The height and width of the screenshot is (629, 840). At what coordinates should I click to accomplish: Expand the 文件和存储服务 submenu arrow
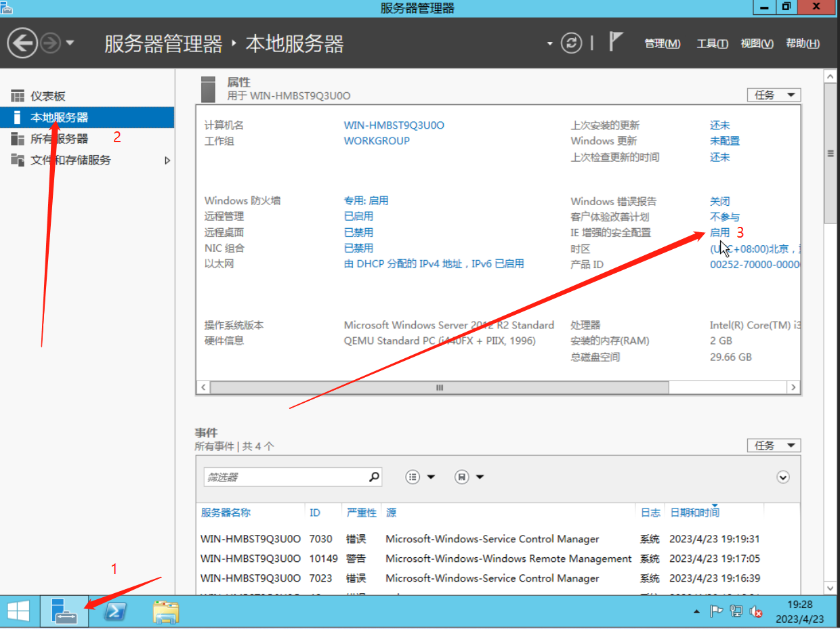click(167, 160)
